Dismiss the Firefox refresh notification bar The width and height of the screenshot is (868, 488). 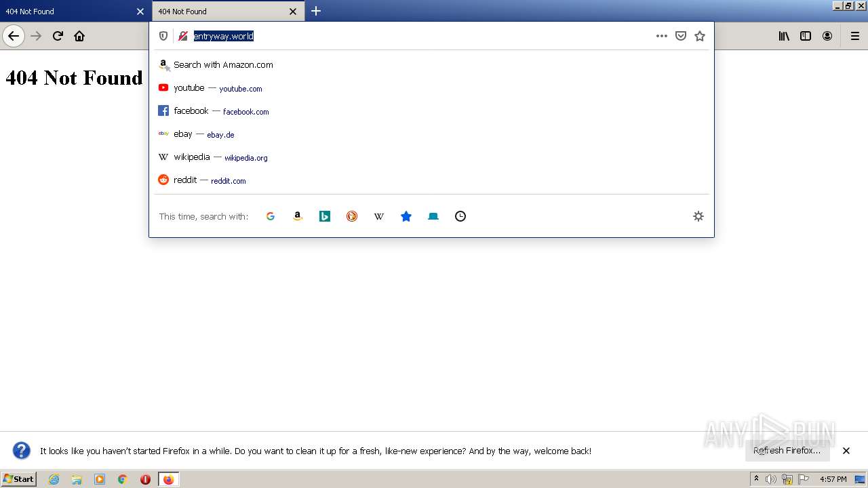[846, 451]
